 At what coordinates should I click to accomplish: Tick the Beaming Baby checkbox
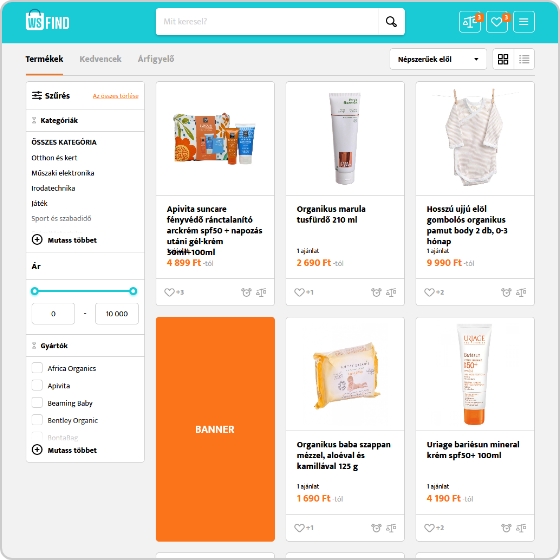[37, 402]
